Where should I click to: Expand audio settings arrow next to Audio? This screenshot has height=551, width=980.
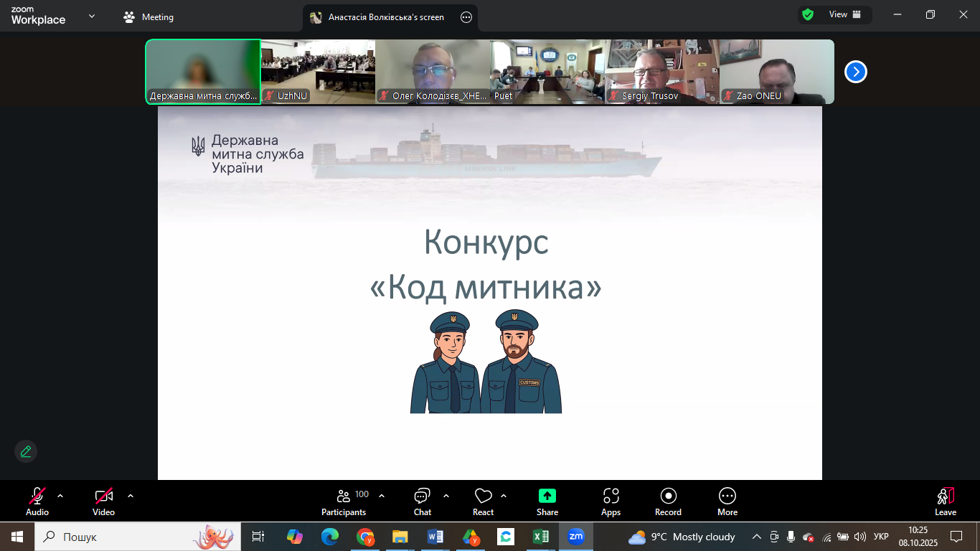(x=60, y=496)
